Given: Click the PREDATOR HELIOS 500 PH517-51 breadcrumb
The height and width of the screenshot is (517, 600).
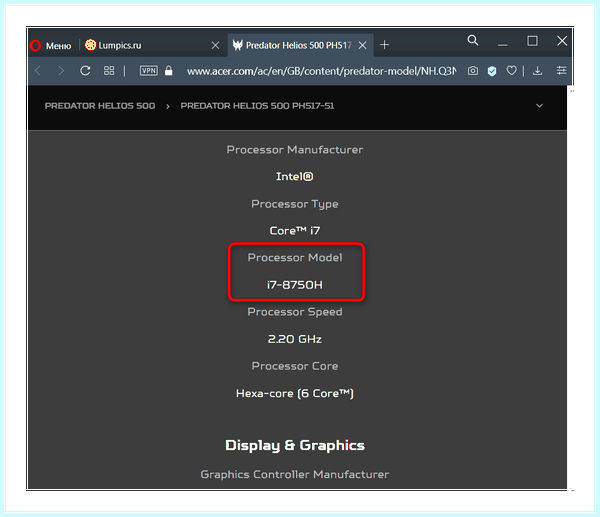Looking at the screenshot, I should (x=257, y=106).
